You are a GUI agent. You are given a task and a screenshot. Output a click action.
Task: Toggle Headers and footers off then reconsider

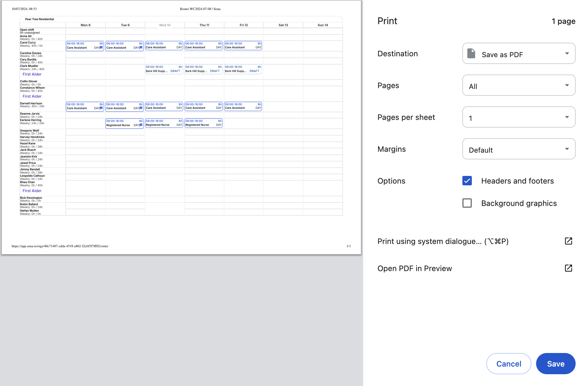coord(467,181)
